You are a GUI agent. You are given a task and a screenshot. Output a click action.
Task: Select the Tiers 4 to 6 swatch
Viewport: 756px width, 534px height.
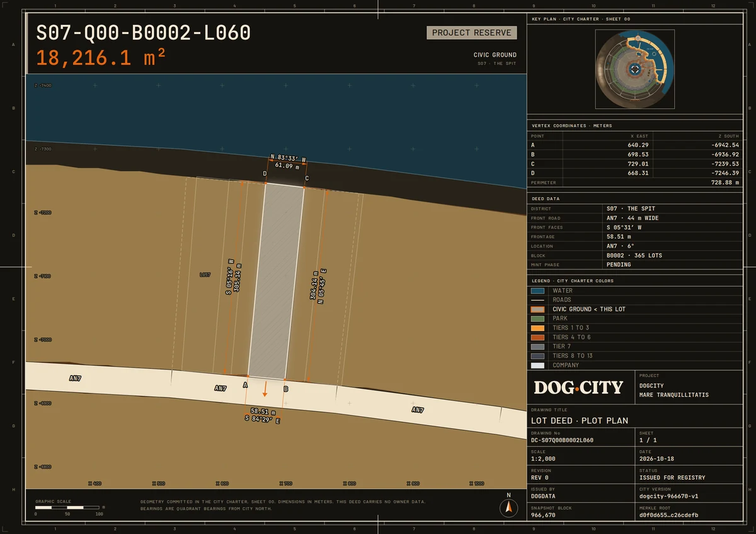click(537, 338)
